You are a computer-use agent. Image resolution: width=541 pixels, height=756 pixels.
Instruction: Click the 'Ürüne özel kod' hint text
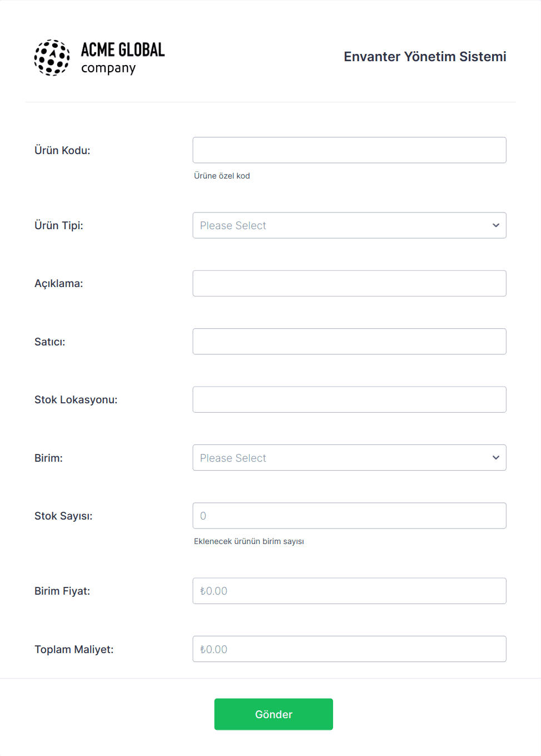[222, 176]
